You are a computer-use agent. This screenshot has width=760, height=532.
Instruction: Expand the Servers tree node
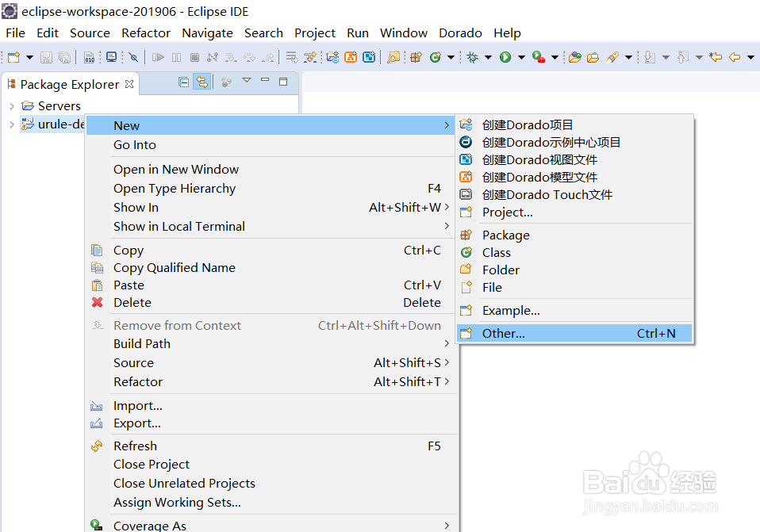[x=12, y=105]
